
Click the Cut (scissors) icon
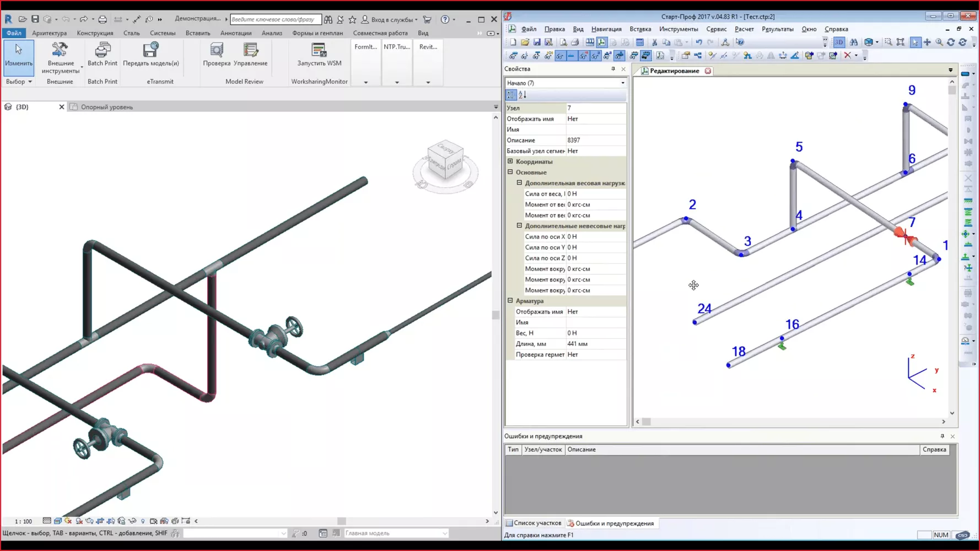[x=654, y=42]
